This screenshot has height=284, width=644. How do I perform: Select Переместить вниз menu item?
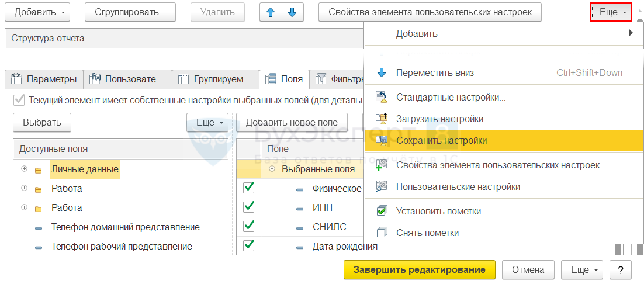[435, 73]
